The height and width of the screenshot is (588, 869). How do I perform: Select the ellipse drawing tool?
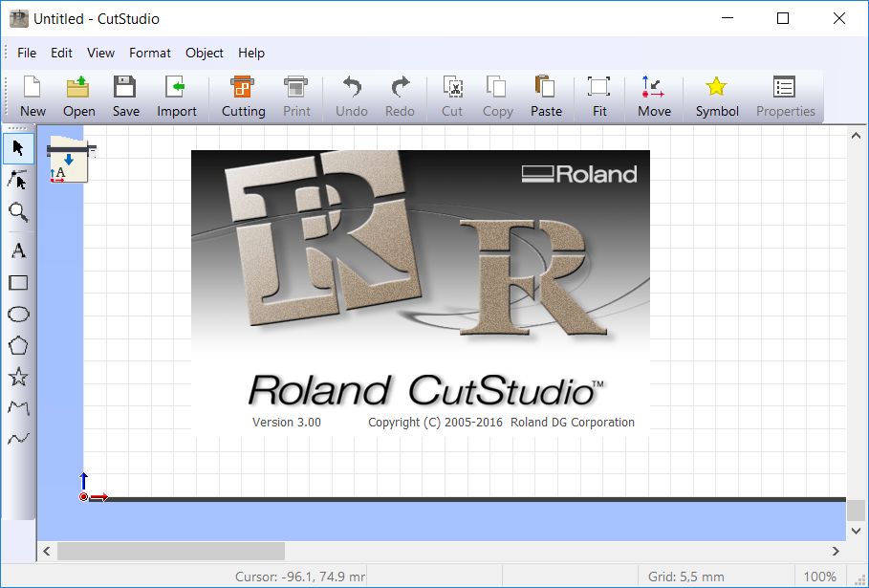coord(18,315)
